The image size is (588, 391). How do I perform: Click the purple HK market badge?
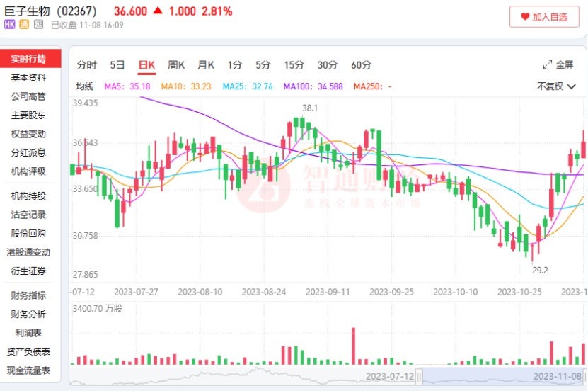point(9,24)
